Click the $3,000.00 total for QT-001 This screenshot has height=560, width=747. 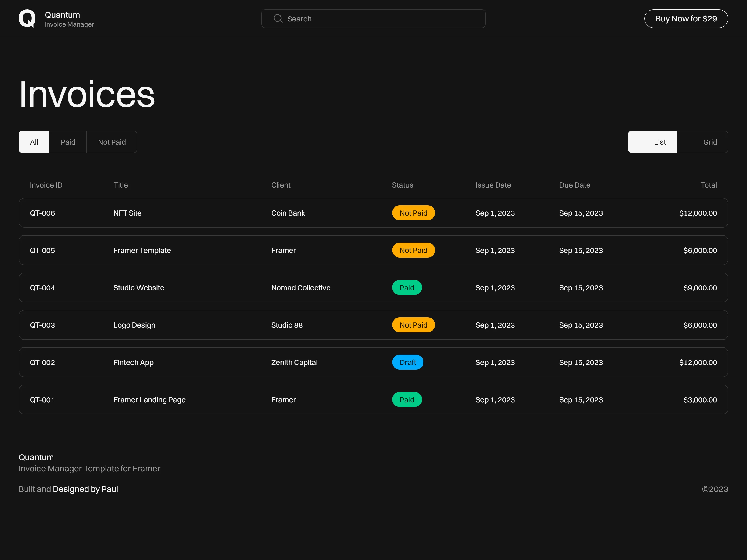(x=700, y=400)
